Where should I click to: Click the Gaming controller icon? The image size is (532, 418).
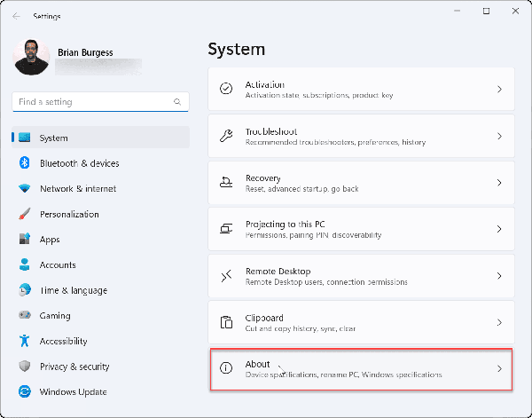[x=25, y=315]
